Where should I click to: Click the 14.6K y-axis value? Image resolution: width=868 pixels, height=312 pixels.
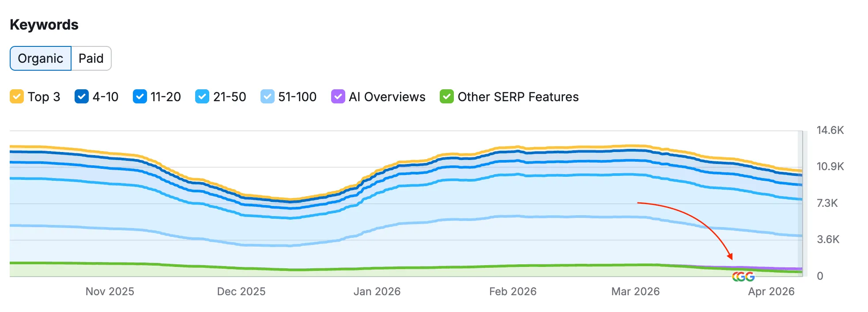coord(830,130)
